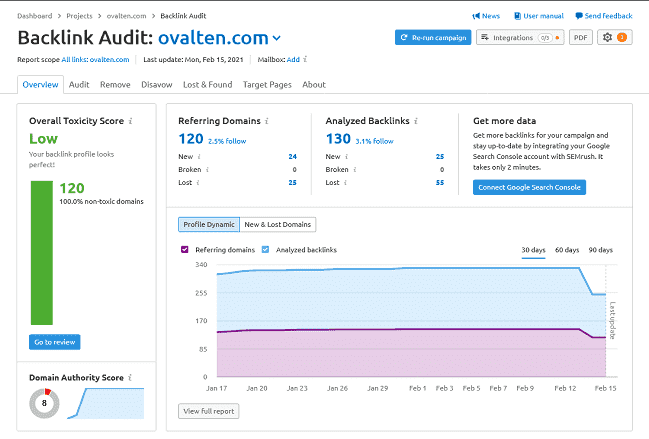649x439 pixels.
Task: Click Analyzed Backlinks Lost count 55
Action: [440, 182]
